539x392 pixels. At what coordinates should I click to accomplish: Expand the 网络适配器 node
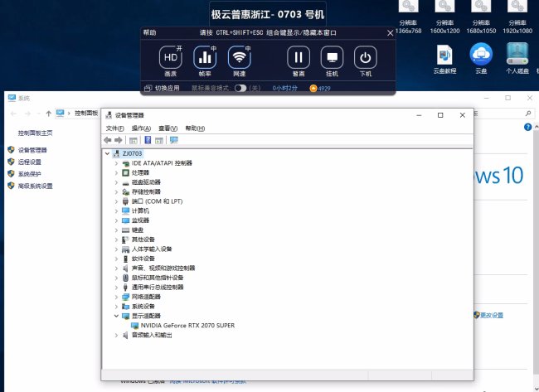click(116, 297)
